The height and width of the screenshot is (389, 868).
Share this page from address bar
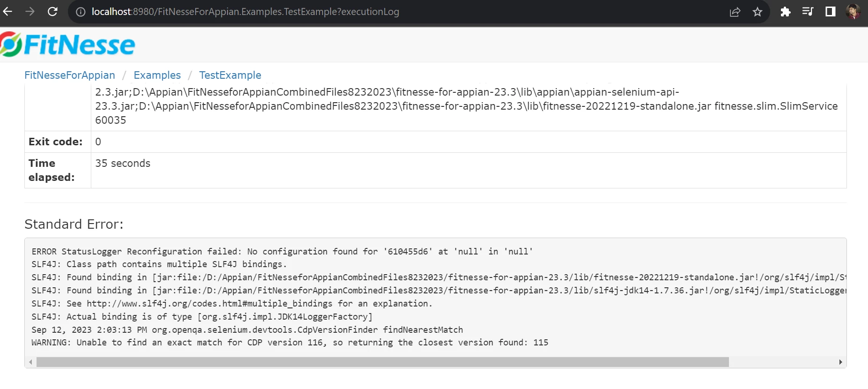tap(735, 12)
